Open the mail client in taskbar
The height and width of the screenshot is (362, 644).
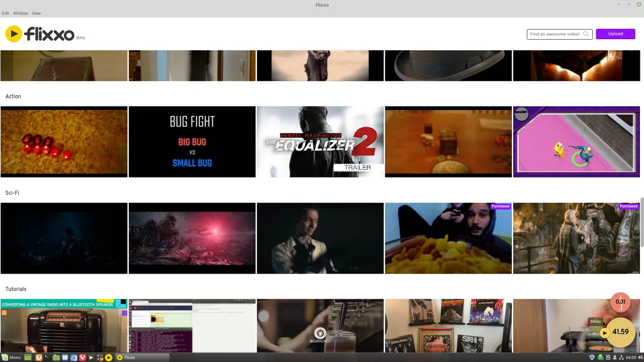pyautogui.click(x=65, y=357)
